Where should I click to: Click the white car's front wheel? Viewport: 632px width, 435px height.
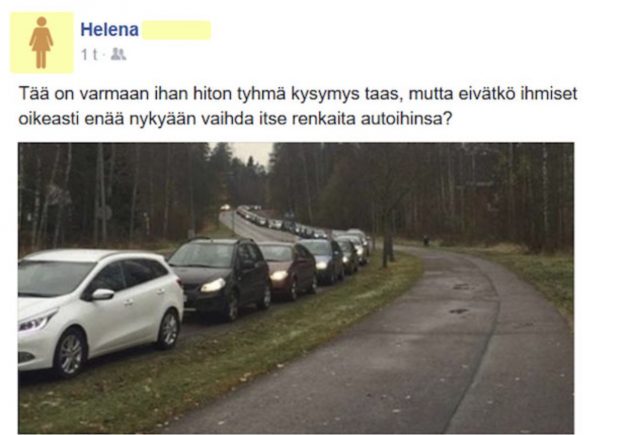tap(70, 353)
